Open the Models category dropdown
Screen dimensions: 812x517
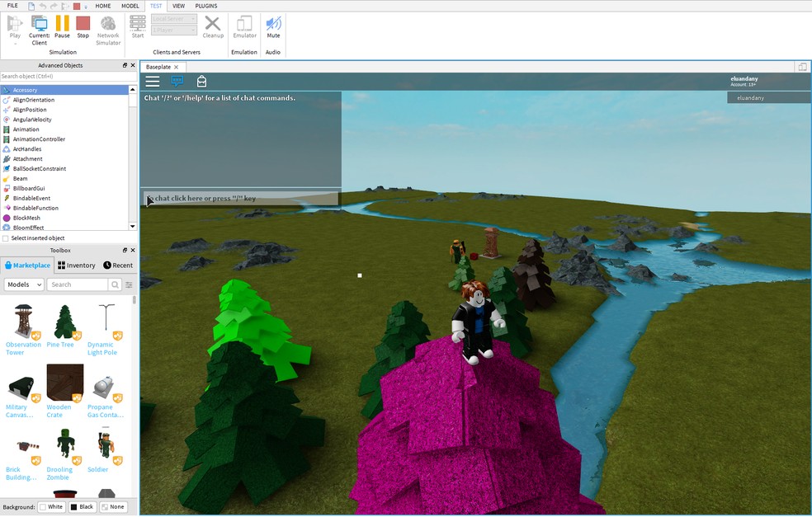click(24, 284)
